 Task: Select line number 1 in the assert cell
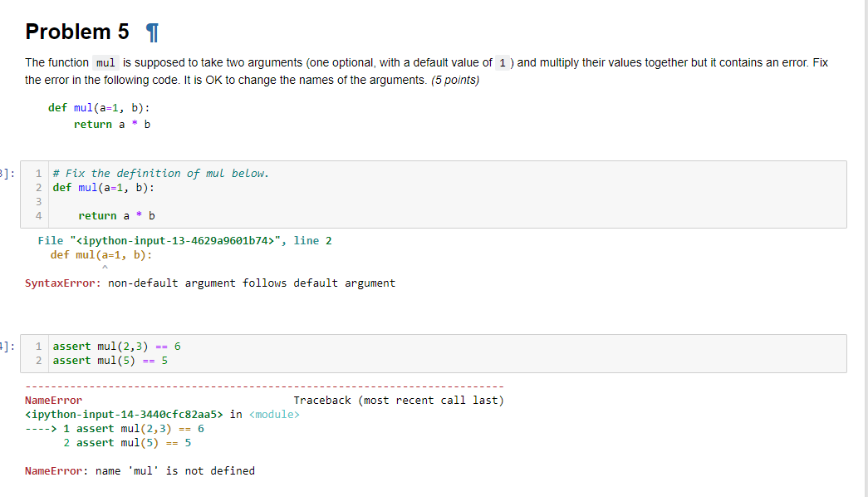tap(38, 346)
